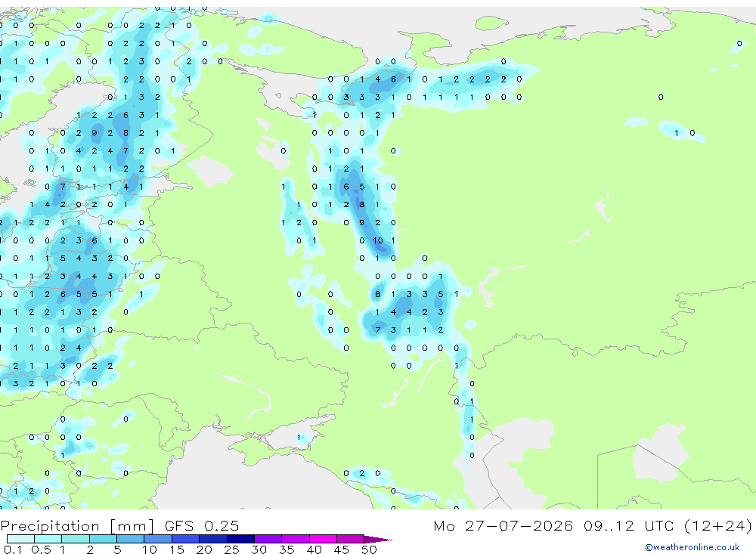The width and height of the screenshot is (756, 554).
Task: Click the 45–50 mm legend swatch
Action: pos(351,539)
